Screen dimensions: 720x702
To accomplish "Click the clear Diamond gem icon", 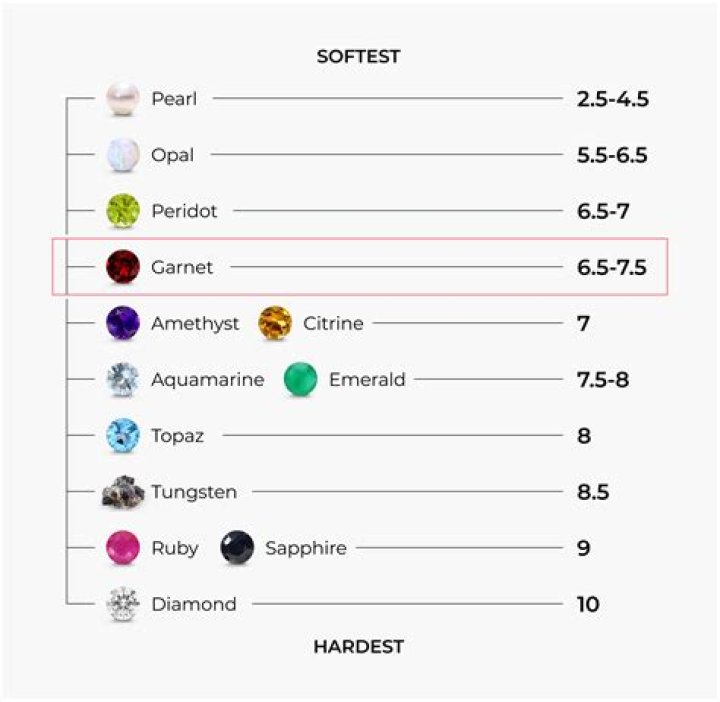I will tap(123, 604).
